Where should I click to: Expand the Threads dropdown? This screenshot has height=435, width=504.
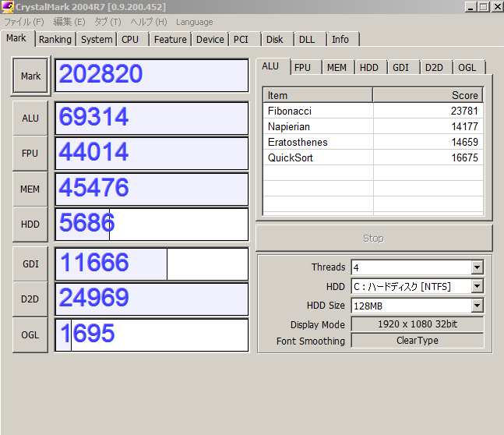477,267
